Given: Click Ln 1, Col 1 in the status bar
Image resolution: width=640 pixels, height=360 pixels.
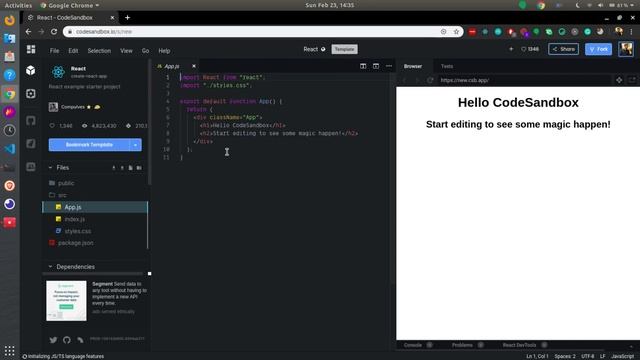Looking at the screenshot, I should (537, 356).
